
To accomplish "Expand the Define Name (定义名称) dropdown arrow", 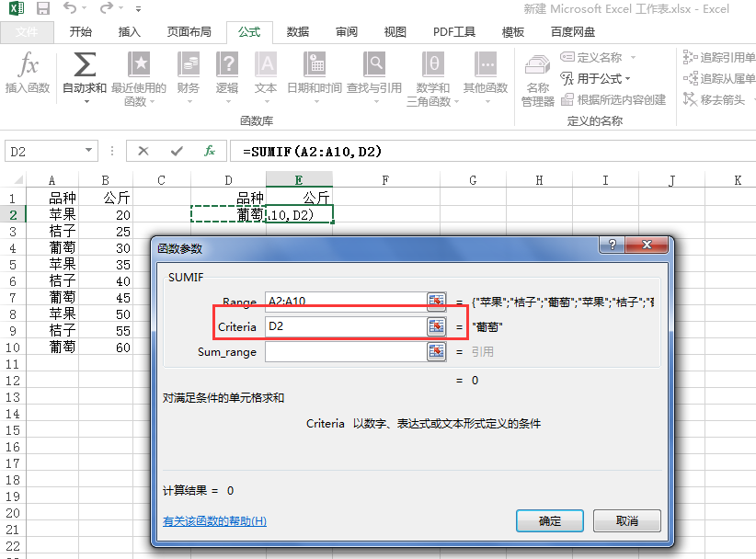I will (x=633, y=57).
